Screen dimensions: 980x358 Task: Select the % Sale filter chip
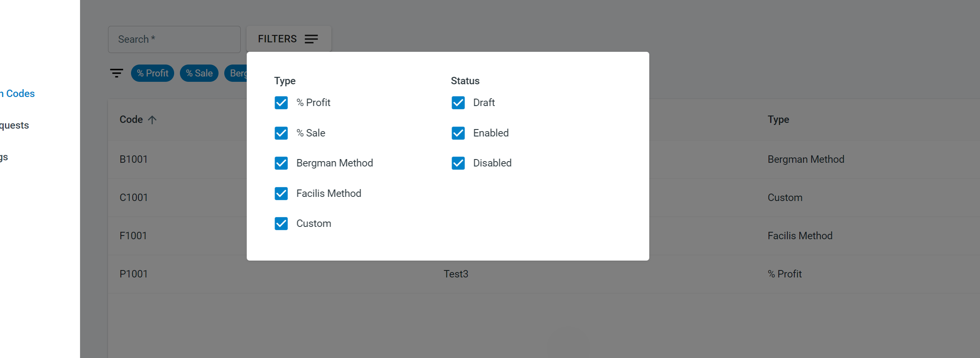pyautogui.click(x=199, y=73)
